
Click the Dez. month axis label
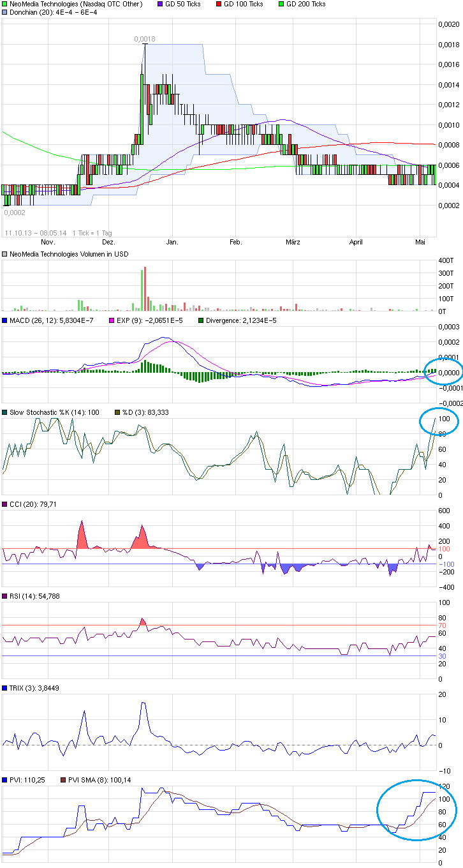pos(108,242)
